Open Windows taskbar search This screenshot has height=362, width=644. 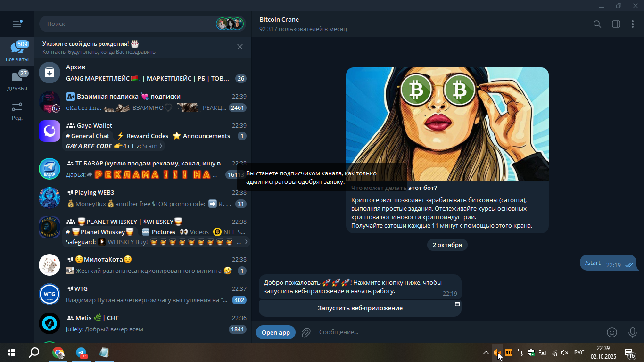point(34,353)
